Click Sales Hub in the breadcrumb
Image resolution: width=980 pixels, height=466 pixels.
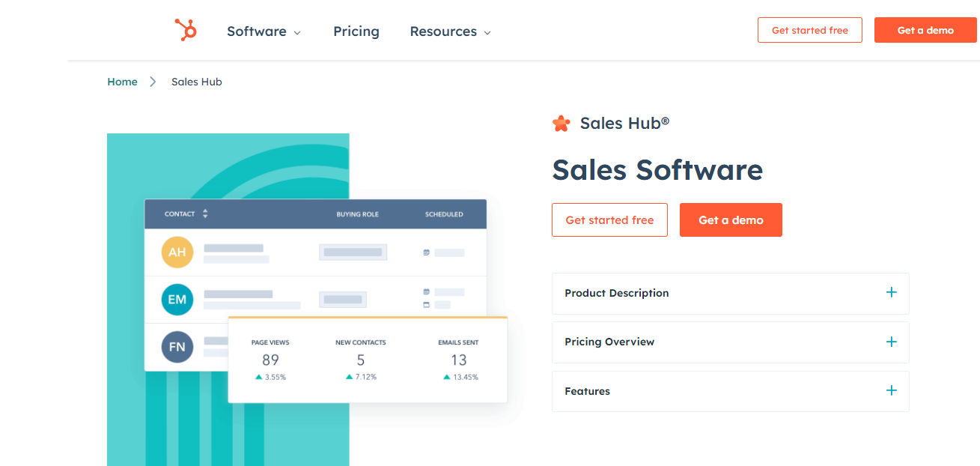tap(196, 82)
